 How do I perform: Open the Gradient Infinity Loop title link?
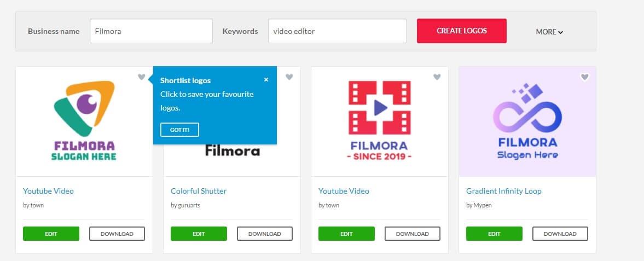[503, 191]
